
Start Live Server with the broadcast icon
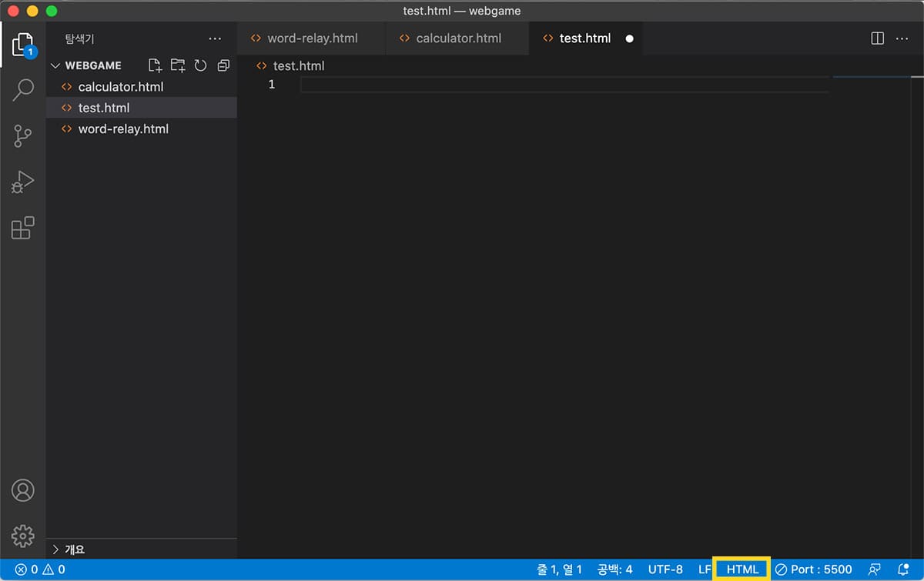click(x=876, y=569)
